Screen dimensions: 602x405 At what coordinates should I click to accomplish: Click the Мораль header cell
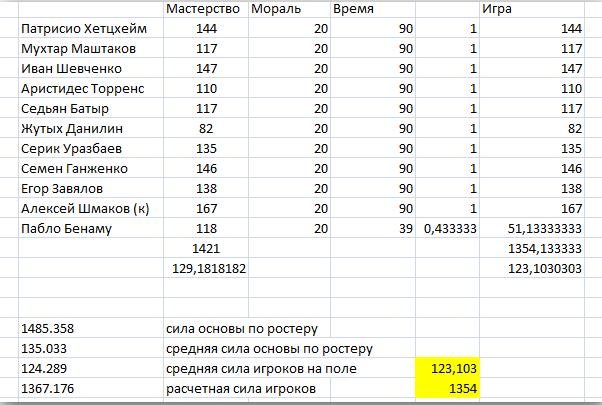[288, 9]
